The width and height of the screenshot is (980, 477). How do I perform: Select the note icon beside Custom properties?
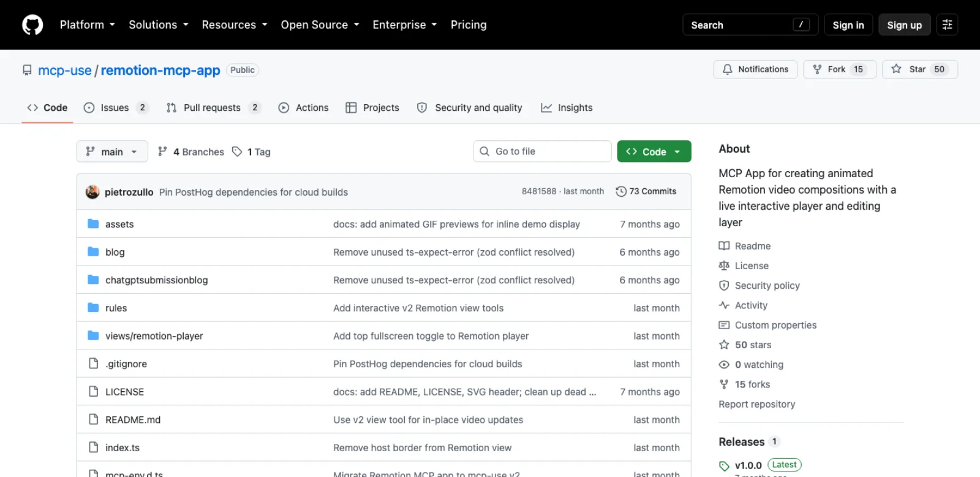pos(724,325)
